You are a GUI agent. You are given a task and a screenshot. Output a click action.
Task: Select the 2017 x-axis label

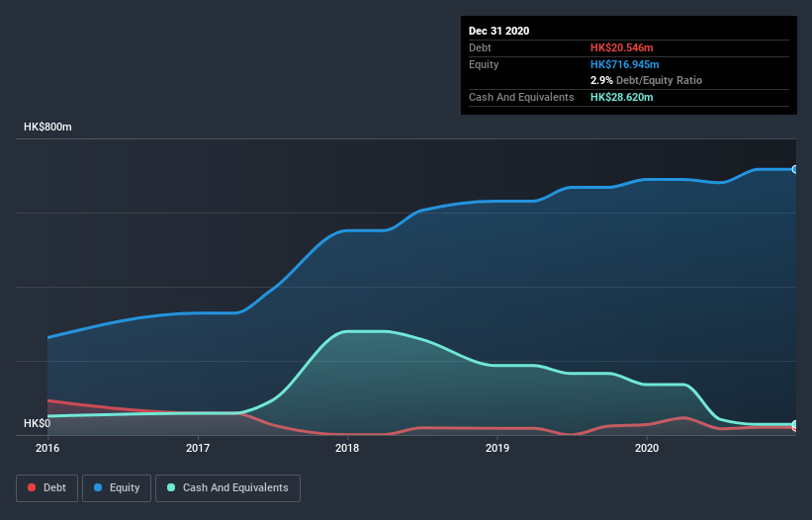197,448
